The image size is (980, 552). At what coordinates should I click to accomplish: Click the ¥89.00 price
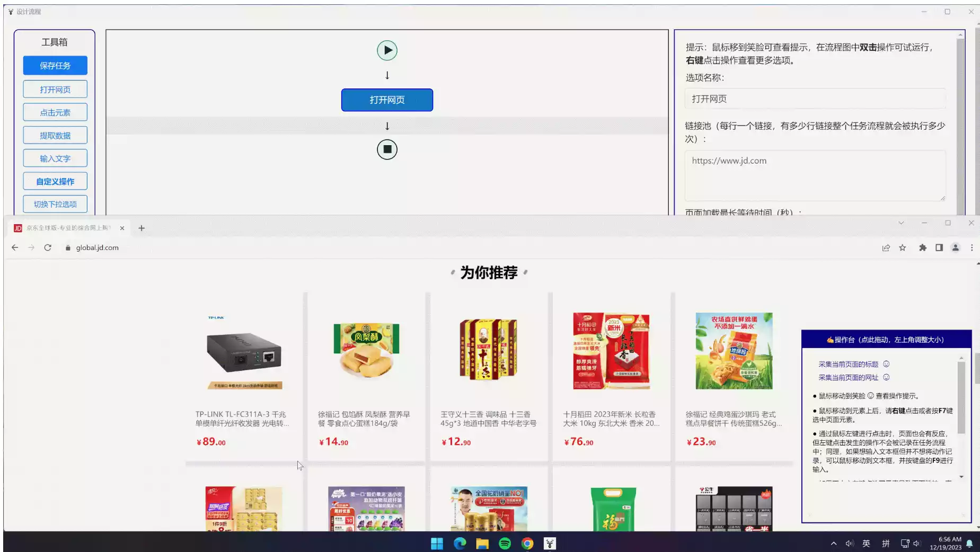[211, 442]
